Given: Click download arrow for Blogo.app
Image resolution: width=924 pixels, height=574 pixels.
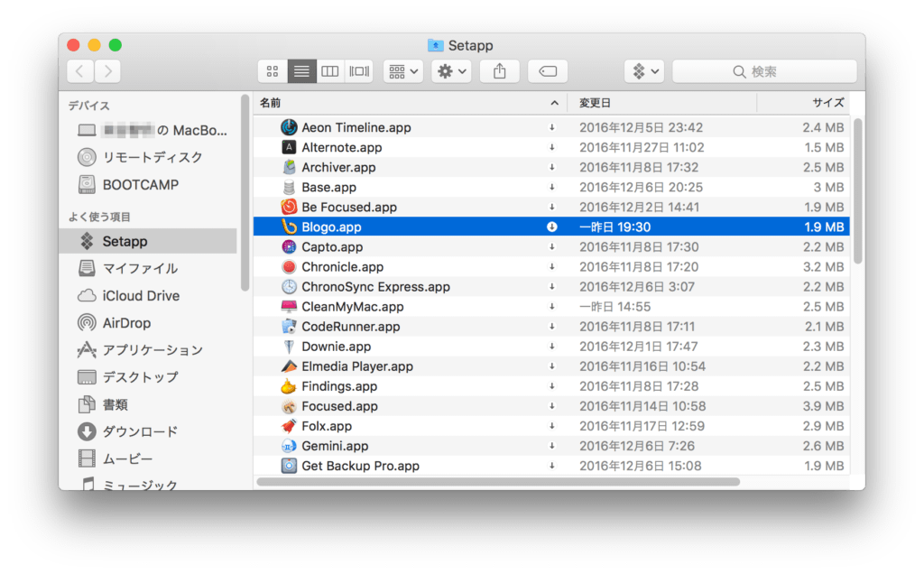Looking at the screenshot, I should [x=552, y=227].
